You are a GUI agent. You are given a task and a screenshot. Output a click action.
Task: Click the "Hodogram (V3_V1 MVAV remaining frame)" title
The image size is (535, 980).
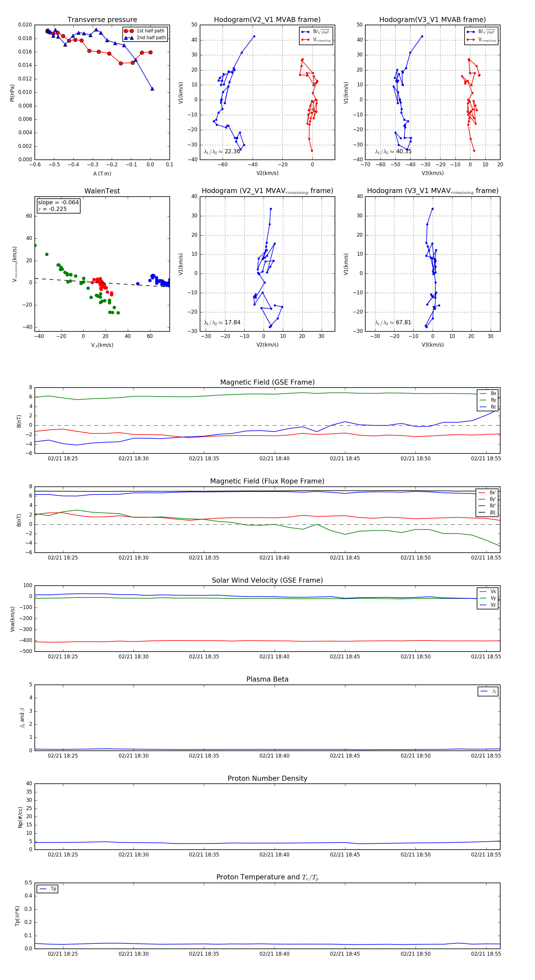click(432, 191)
